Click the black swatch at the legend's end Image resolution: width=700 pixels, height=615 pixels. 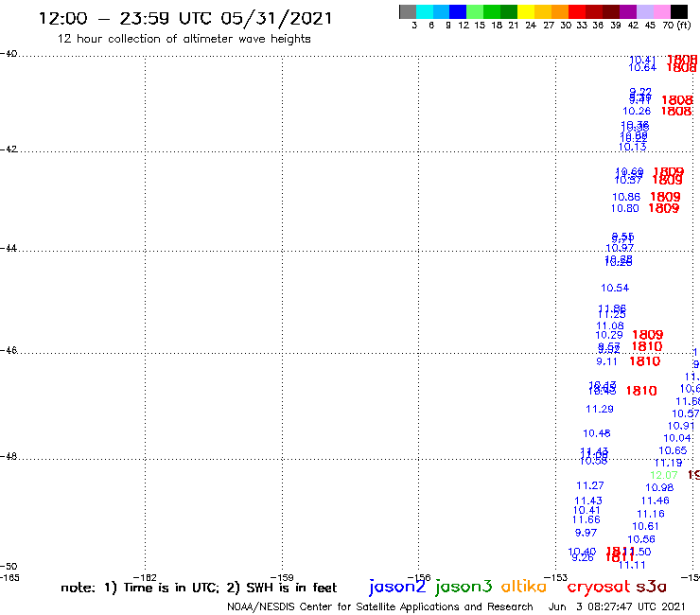679,11
